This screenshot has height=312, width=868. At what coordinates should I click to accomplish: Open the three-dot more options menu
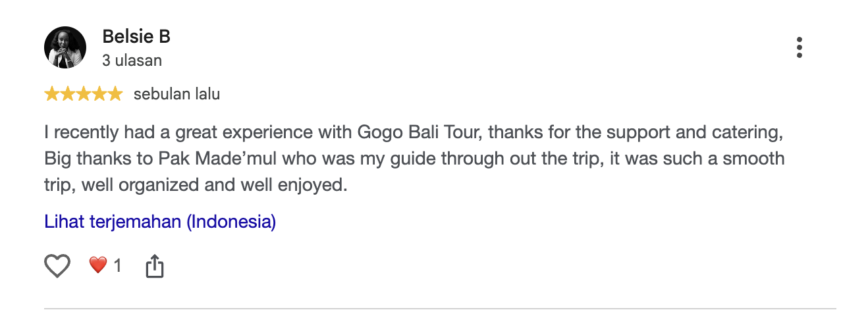[799, 47]
